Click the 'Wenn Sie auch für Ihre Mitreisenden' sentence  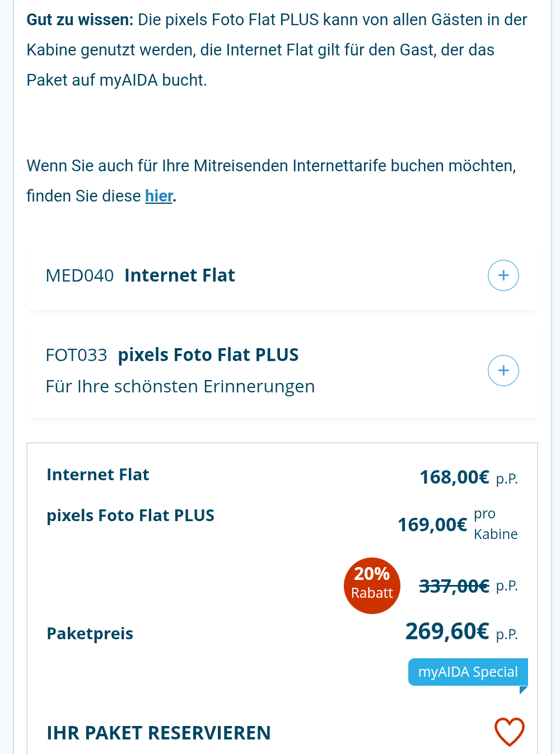click(x=271, y=166)
